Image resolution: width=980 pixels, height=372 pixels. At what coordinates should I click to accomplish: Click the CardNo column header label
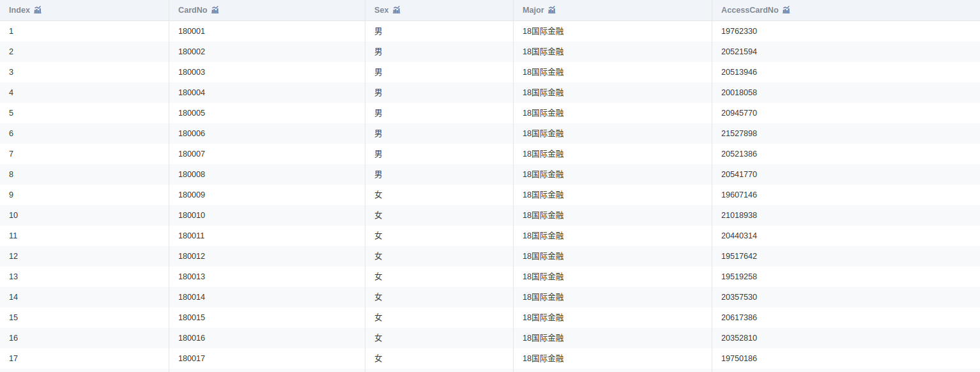193,10
